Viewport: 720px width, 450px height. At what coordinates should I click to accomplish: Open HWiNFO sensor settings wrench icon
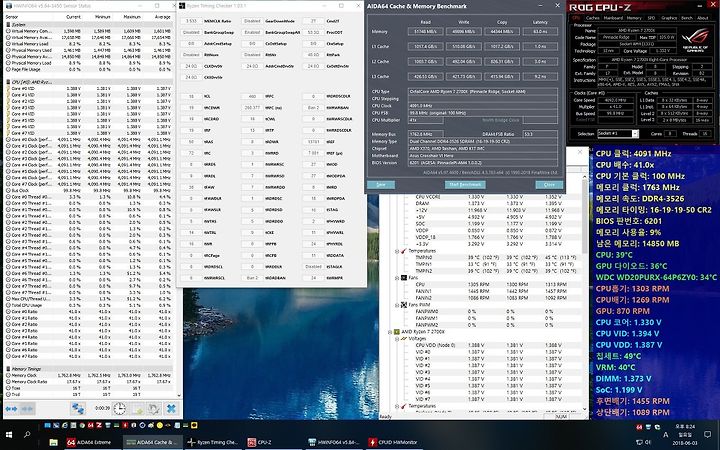(x=154, y=408)
